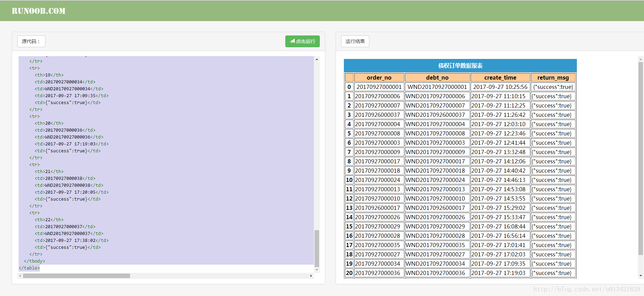
Task: Click order number 20170926000017 in row 13
Action: point(379,208)
